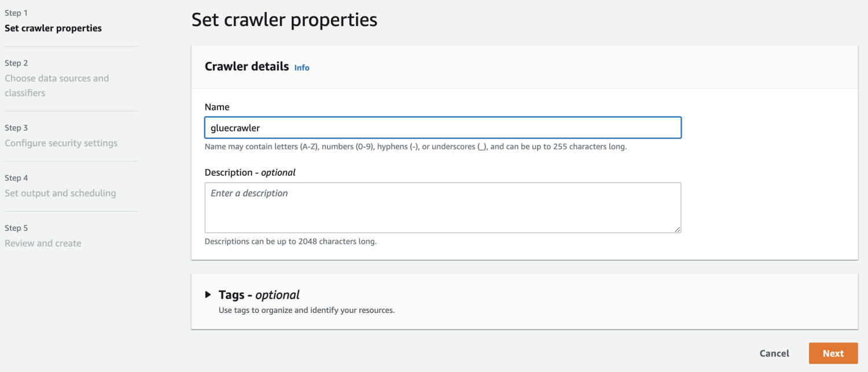Image resolution: width=868 pixels, height=372 pixels.
Task: Click the page title Set crawler properties
Action: coord(284,20)
